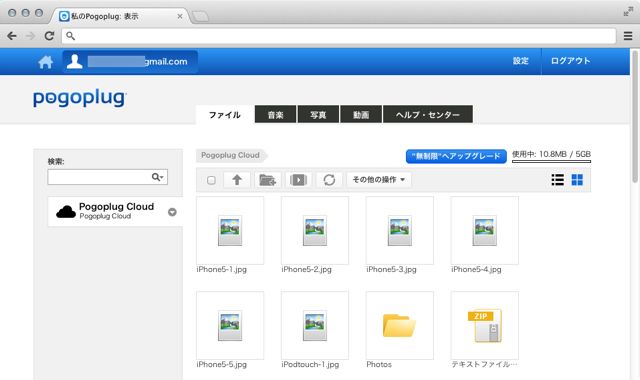Close the 私のPogoplug browser tab
Viewport: 640px width, 380px height.
[x=180, y=16]
